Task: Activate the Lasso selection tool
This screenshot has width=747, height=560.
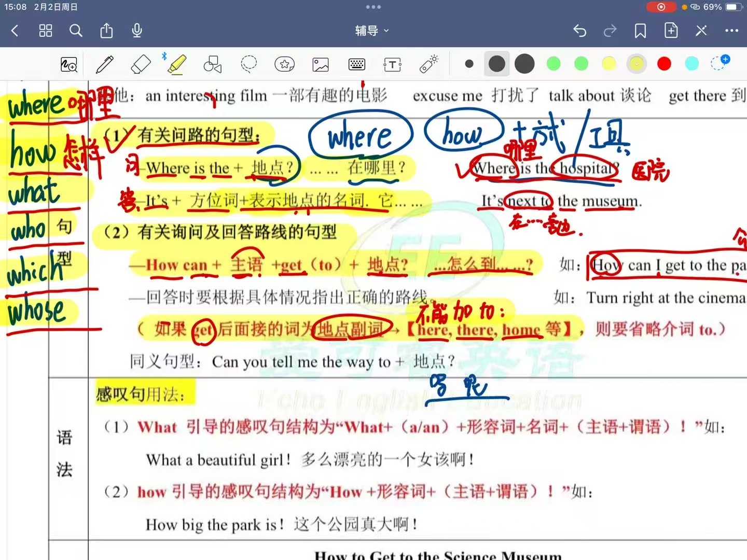Action: (x=248, y=64)
